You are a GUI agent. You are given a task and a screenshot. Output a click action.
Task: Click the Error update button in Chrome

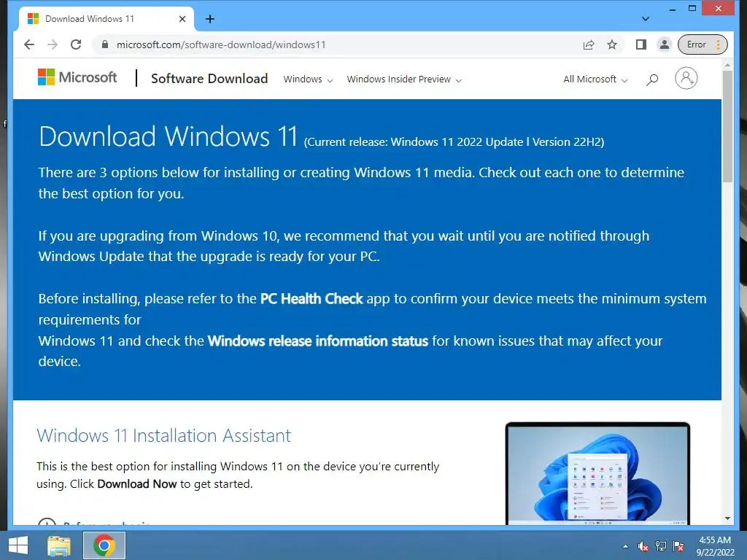click(x=703, y=44)
